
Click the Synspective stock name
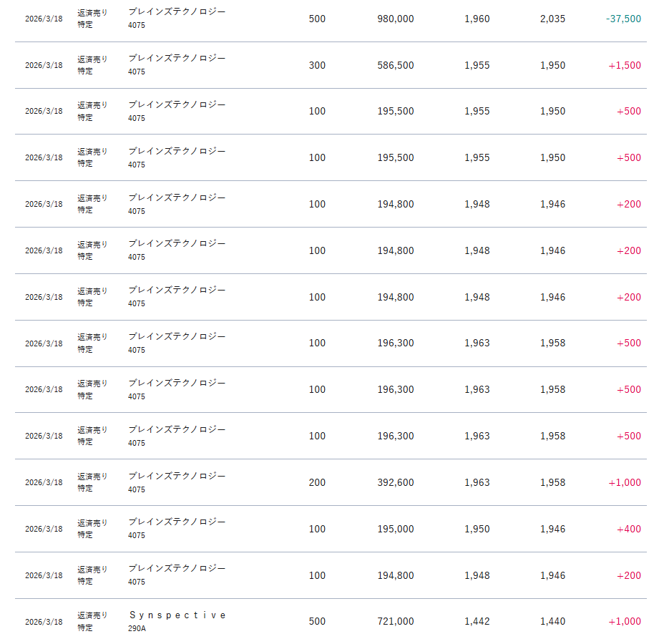[x=177, y=615]
